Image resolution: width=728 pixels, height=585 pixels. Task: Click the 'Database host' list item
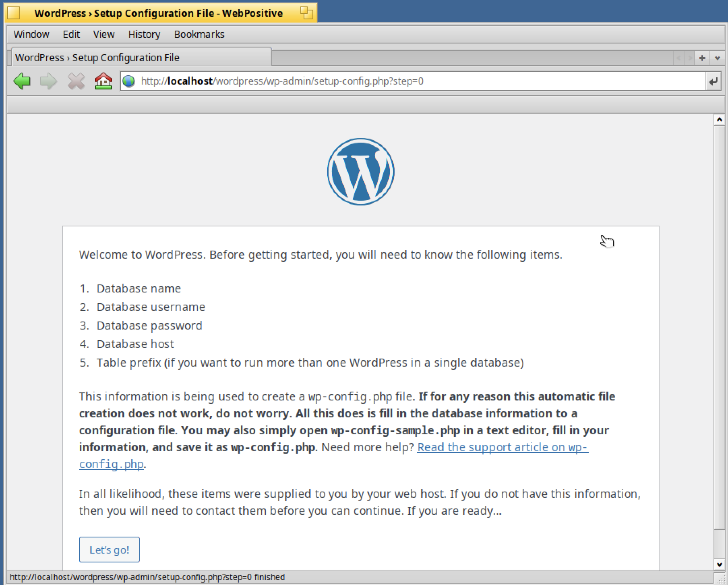click(x=135, y=344)
